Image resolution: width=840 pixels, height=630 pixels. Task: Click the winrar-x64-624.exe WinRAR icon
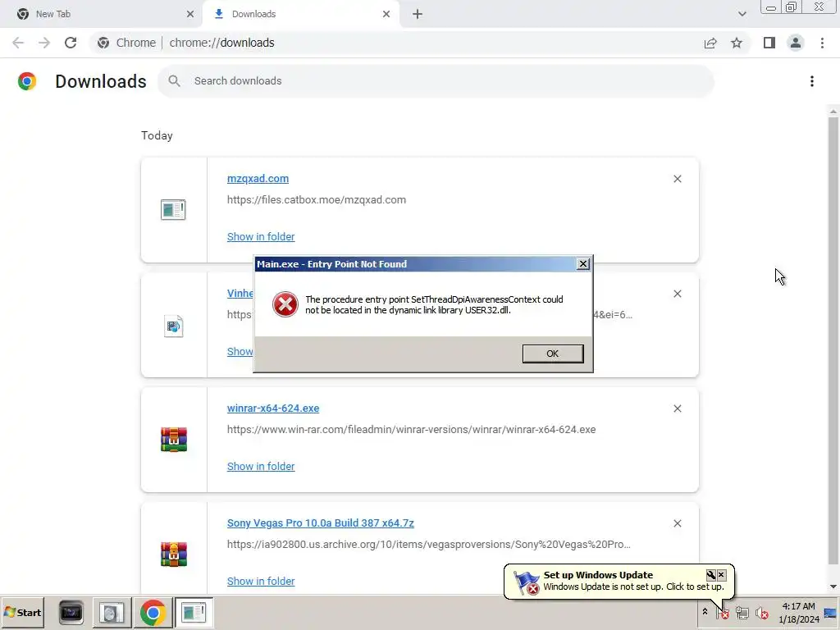point(174,440)
